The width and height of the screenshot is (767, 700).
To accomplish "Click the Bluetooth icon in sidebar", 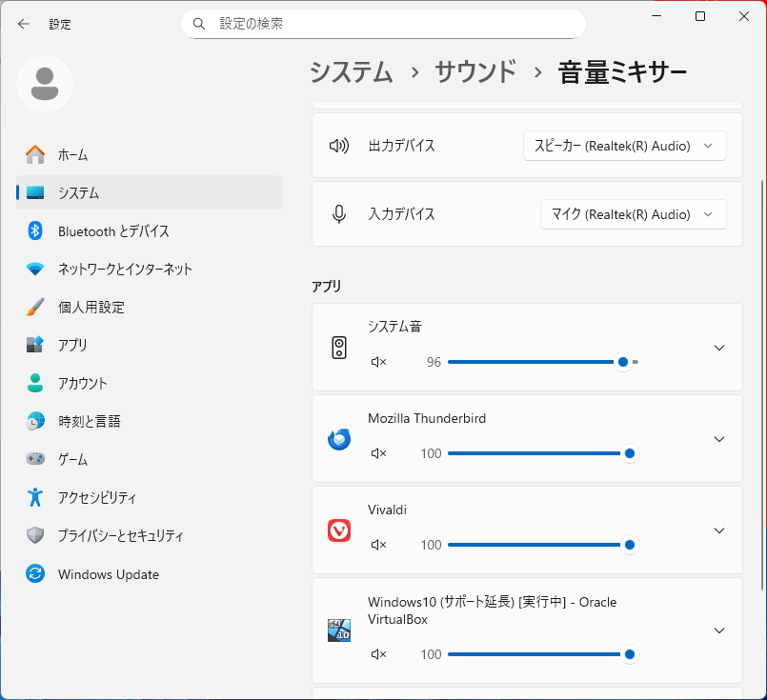I will (x=35, y=230).
